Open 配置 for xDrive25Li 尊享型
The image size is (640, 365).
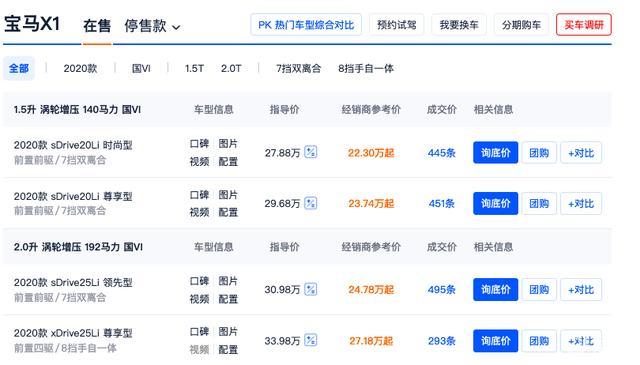pos(228,349)
